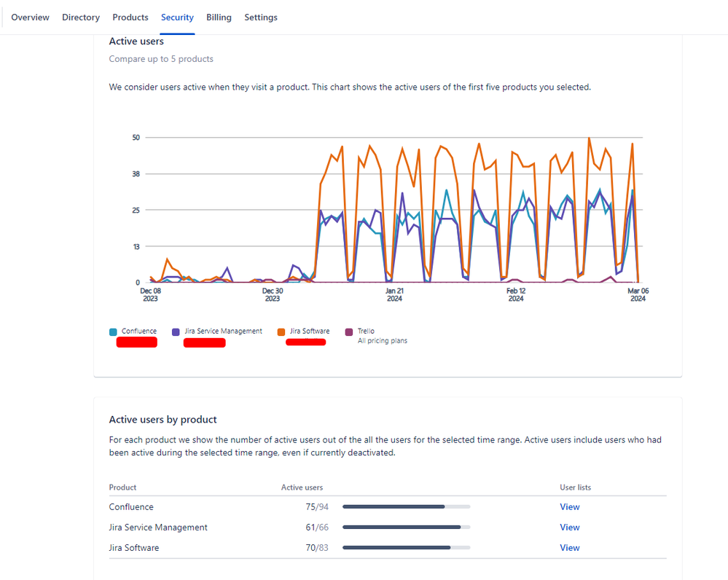Open the Directory tab
The image size is (728, 580).
point(80,17)
